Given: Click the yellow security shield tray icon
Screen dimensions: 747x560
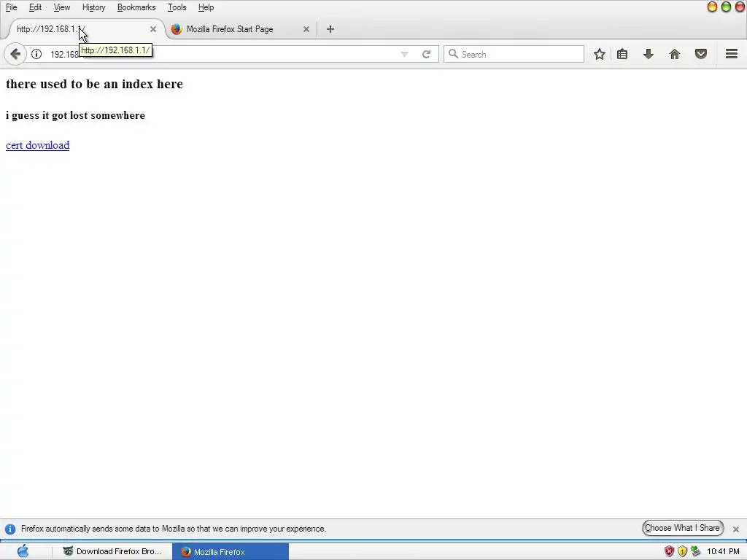Looking at the screenshot, I should 682,551.
